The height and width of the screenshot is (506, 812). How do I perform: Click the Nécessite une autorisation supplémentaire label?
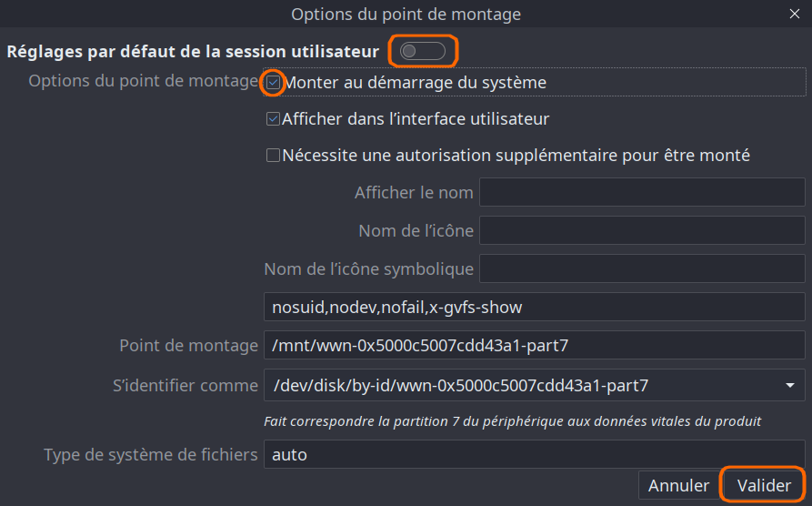point(516,156)
